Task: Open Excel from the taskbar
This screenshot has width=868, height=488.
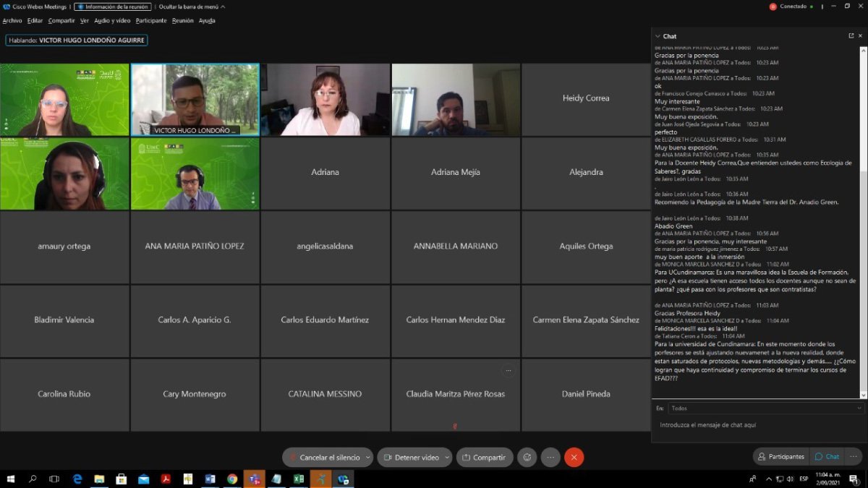Action: coord(298,479)
